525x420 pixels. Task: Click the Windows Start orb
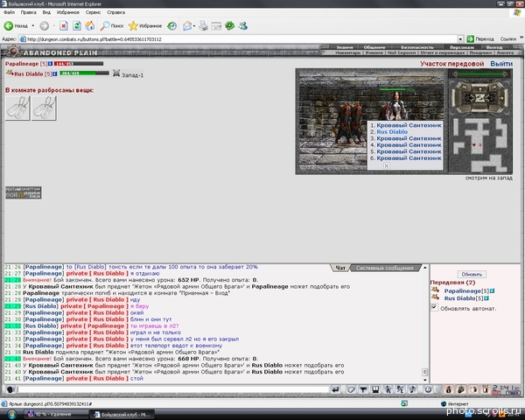coord(11,414)
